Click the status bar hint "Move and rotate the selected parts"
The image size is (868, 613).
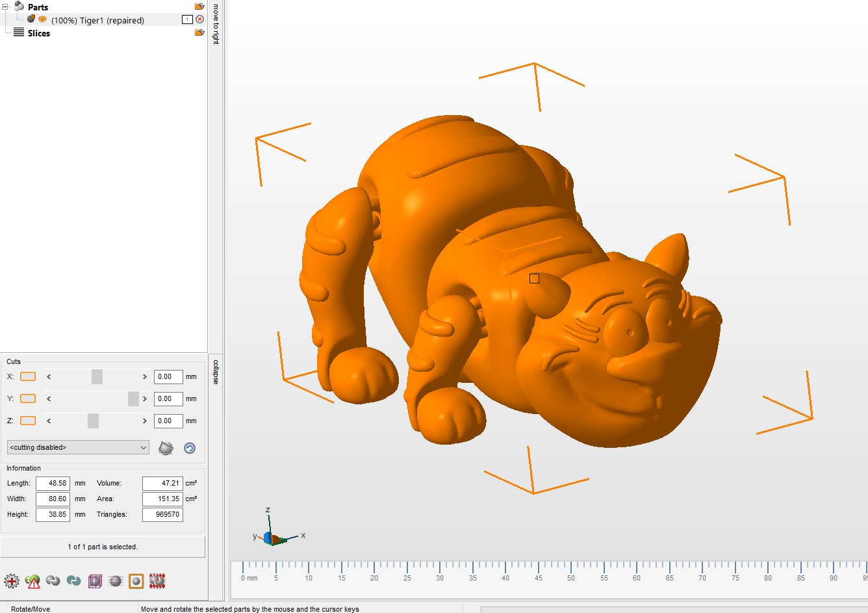click(x=250, y=609)
